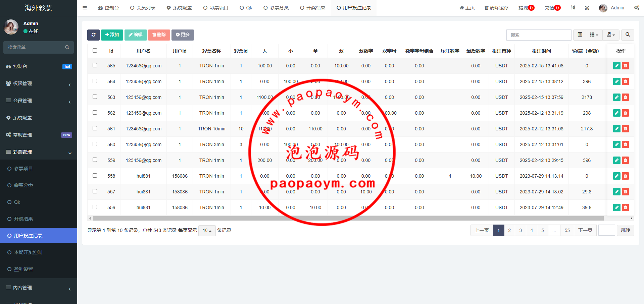Click the Admin avatar in the header
Viewport: 644px width, 304px height.
[x=603, y=8]
